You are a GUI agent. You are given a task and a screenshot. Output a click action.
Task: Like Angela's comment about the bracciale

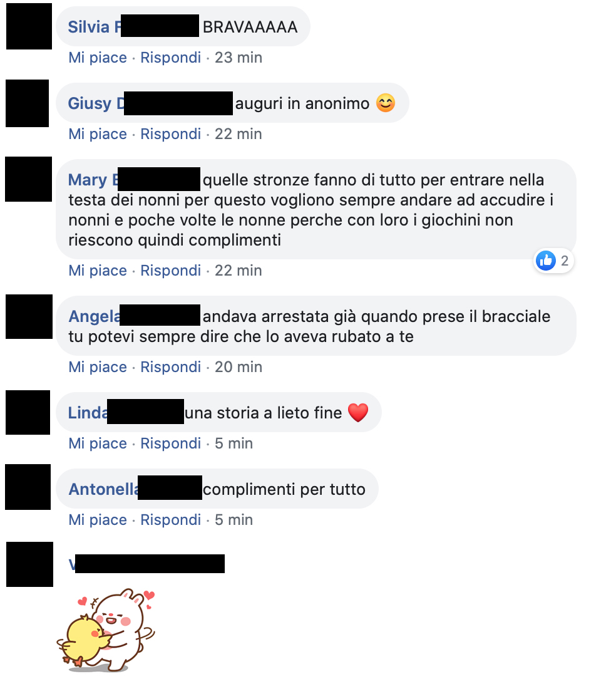pos(98,367)
